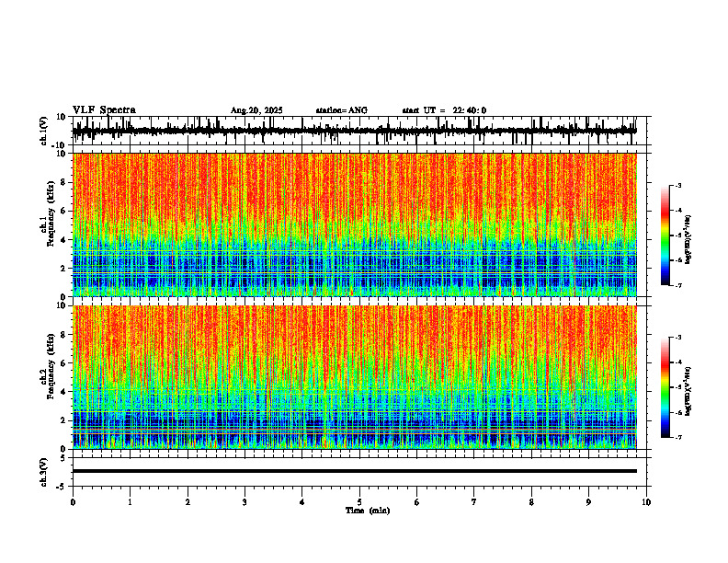
Task: Click the ch.3 flat black trace line
Action: point(354,471)
